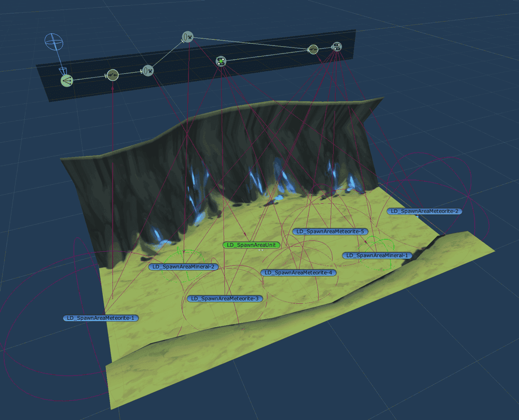Click the graph node with the green center dot
Image resolution: width=519 pixels, height=420 pixels.
pyautogui.click(x=221, y=61)
